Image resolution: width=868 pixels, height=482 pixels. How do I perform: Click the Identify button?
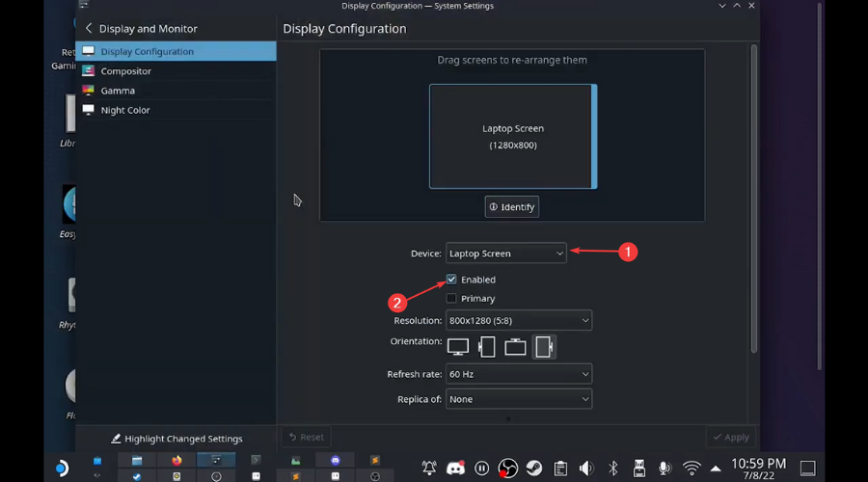(x=511, y=206)
